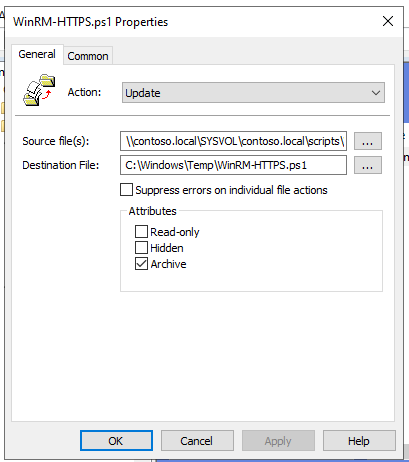Open the Action dropdown arrow
Screen dimensions: 409x462
376,93
